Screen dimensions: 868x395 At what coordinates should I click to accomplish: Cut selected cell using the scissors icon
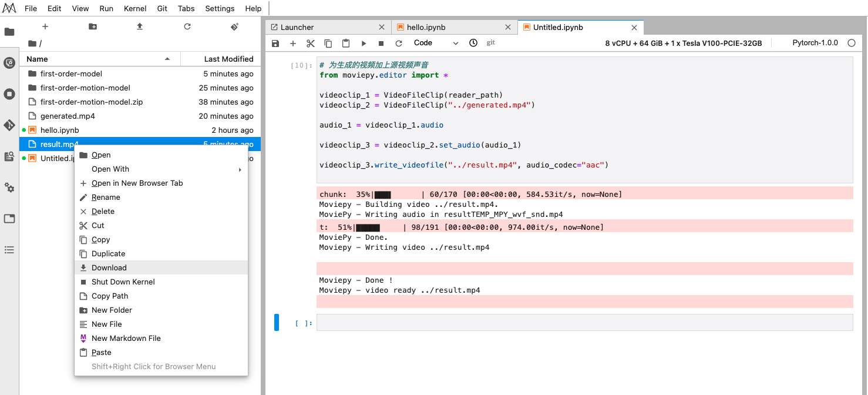[311, 43]
